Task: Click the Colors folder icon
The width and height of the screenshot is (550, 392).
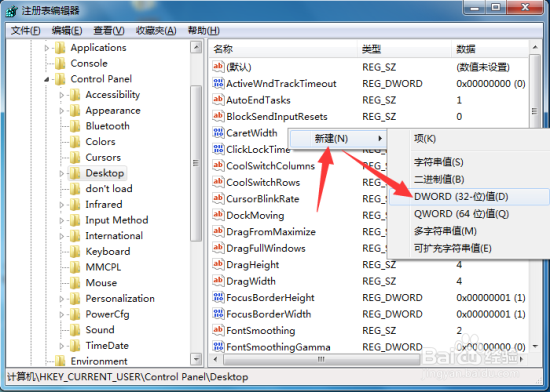Action: tap(75, 142)
